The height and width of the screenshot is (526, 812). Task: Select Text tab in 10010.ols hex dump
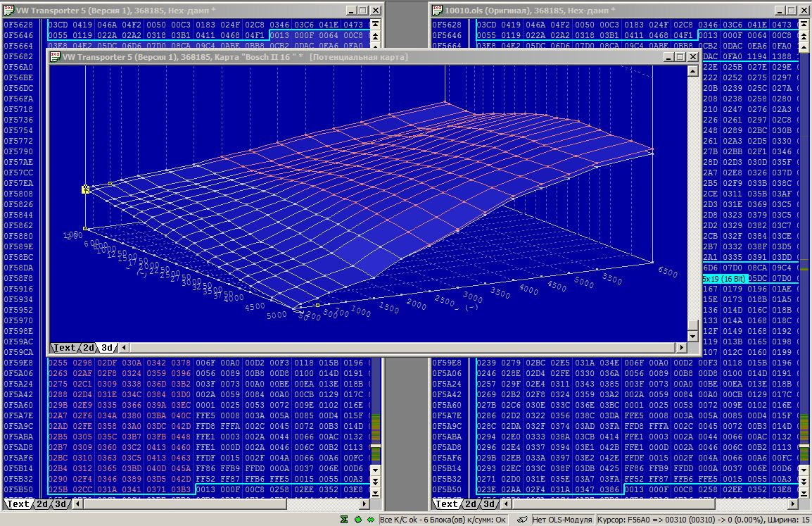click(x=447, y=503)
